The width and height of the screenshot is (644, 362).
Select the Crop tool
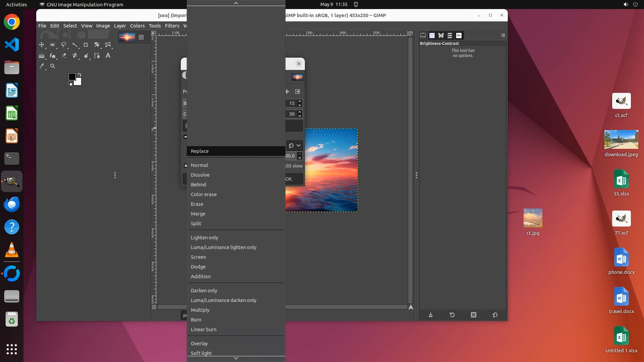click(x=86, y=45)
